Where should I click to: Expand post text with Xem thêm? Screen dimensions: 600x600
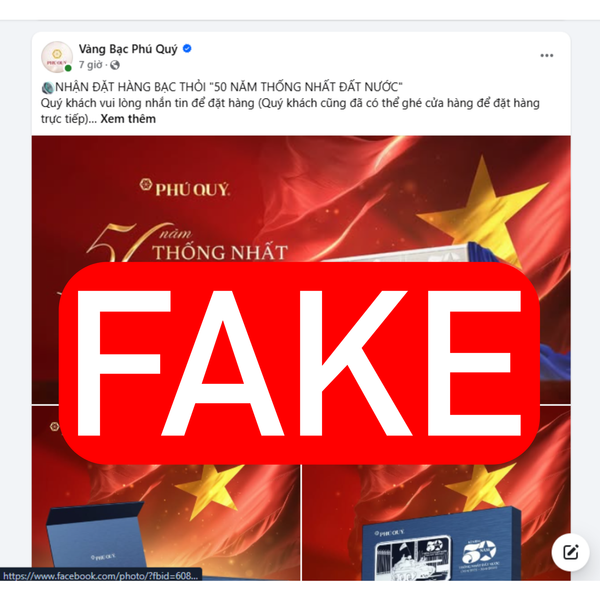[x=128, y=119]
